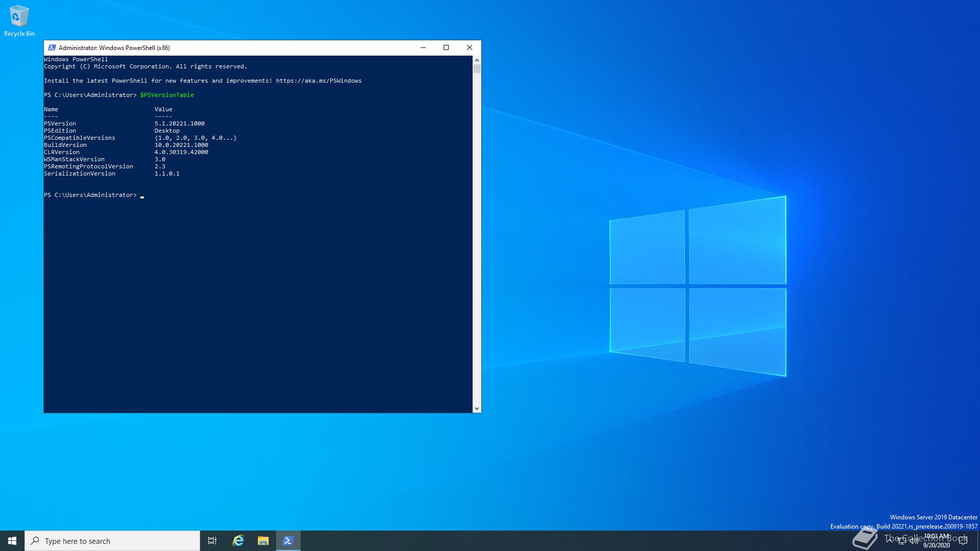
Task: Launch Internet Explorer from the taskbar
Action: (x=238, y=541)
